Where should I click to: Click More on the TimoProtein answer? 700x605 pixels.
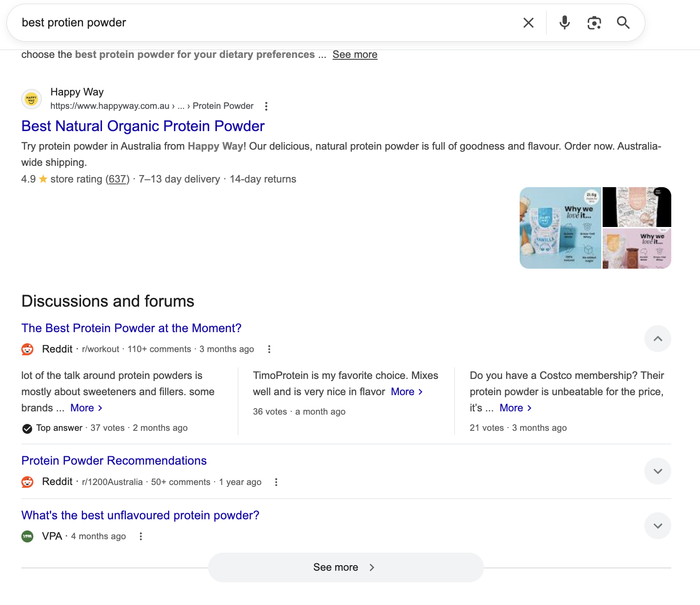tap(407, 392)
